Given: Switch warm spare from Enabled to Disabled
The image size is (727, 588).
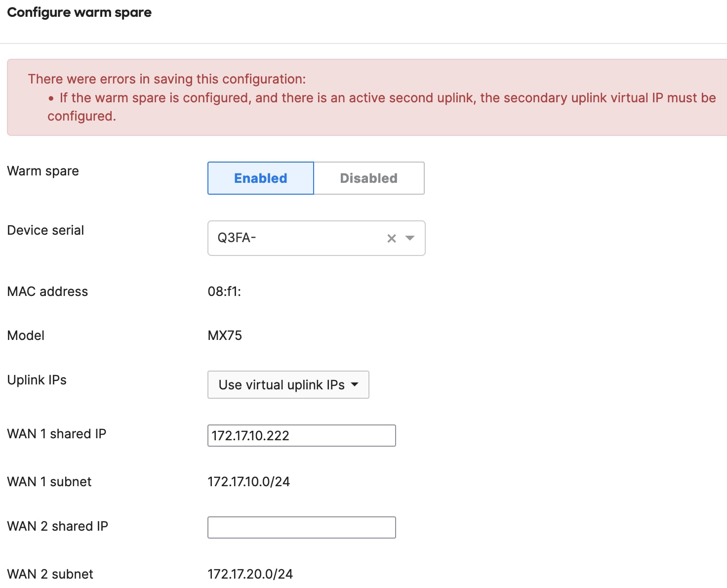Looking at the screenshot, I should click(x=368, y=178).
